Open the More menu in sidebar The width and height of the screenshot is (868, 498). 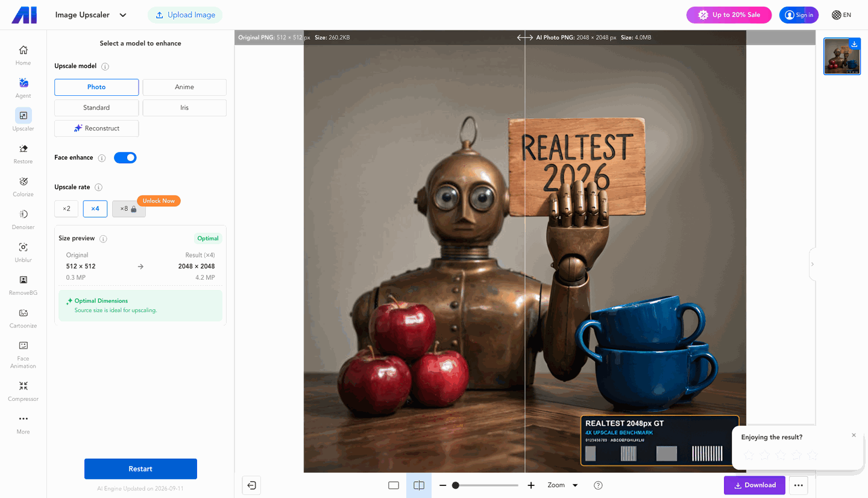coord(23,424)
